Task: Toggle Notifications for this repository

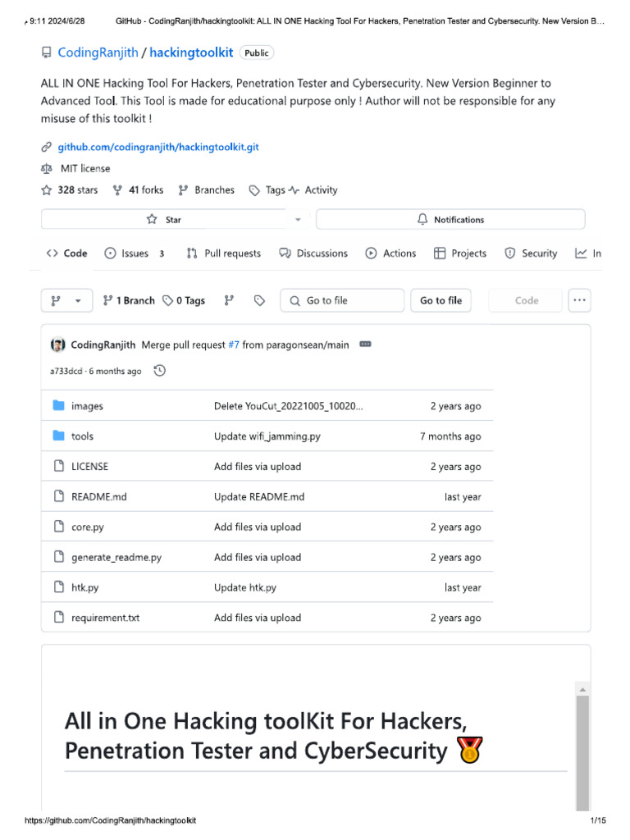Action: coord(450,220)
